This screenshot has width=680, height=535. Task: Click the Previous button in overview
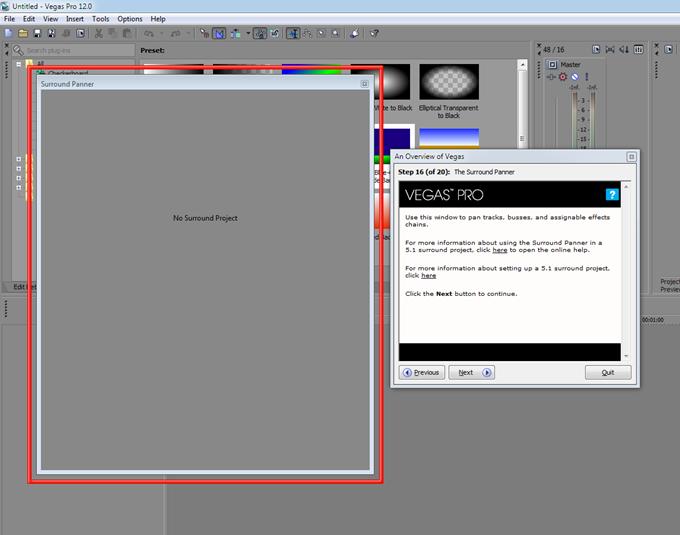point(422,372)
